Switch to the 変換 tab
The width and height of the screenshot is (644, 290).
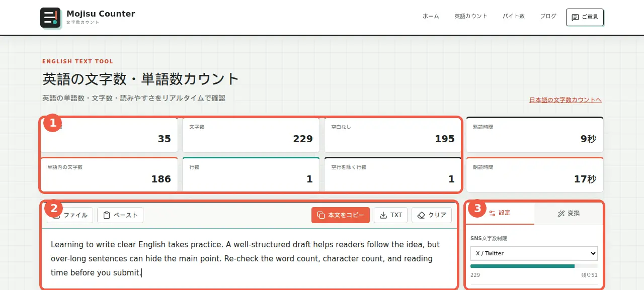(569, 213)
